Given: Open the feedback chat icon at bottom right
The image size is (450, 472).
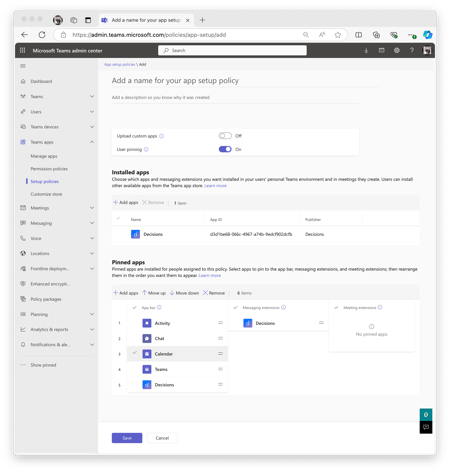Looking at the screenshot, I should point(426,427).
